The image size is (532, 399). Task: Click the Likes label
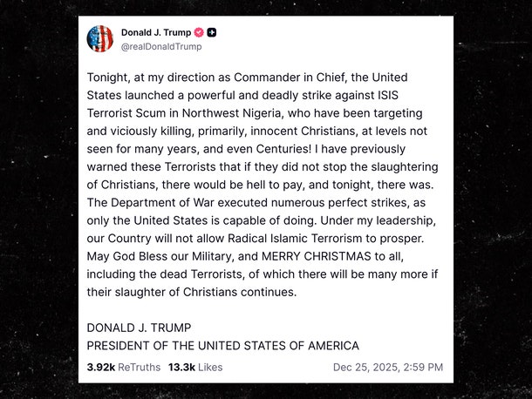point(210,367)
